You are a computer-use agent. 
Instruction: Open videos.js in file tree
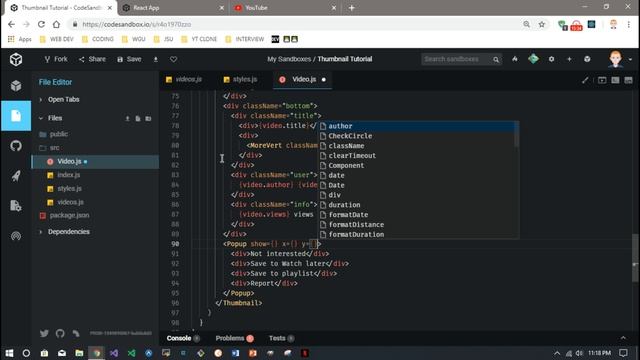coord(70,202)
